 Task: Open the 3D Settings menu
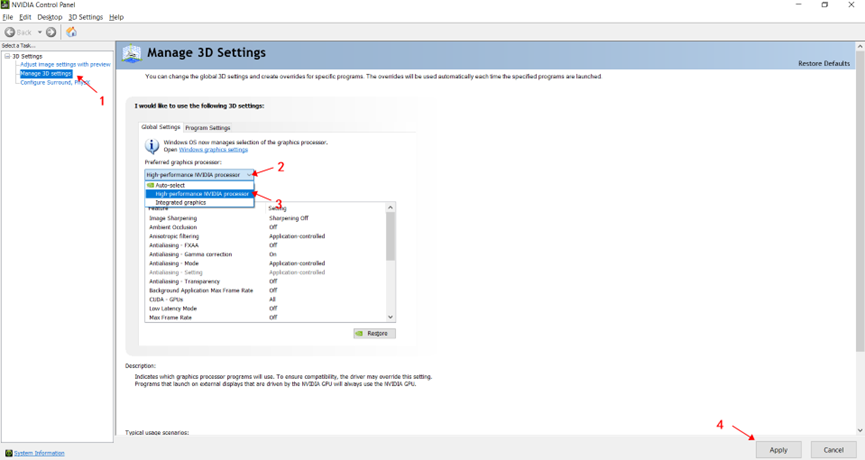click(86, 17)
